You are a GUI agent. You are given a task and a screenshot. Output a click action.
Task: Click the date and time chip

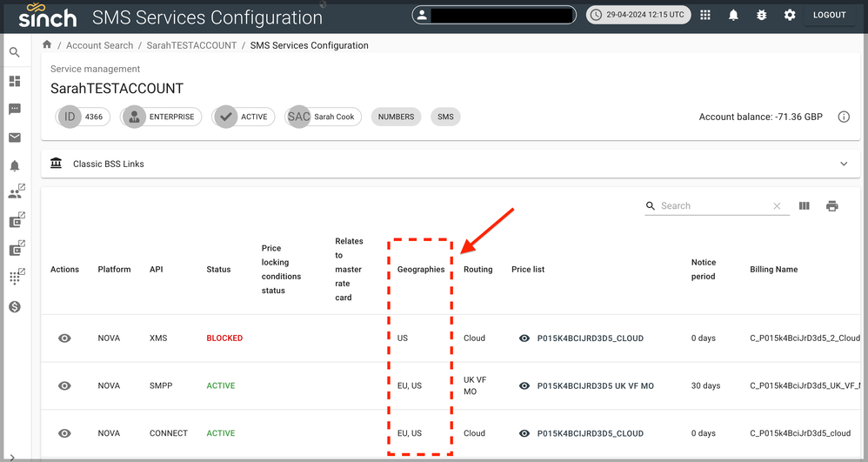[x=638, y=15]
